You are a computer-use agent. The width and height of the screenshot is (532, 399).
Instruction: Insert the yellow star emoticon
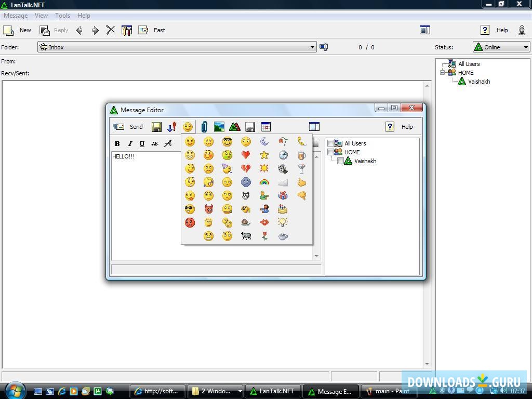[x=264, y=155]
